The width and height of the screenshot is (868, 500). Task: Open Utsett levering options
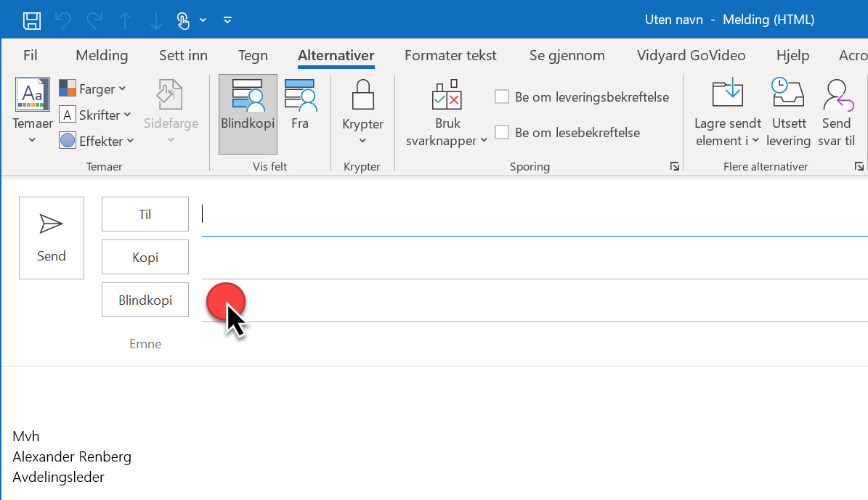pyautogui.click(x=788, y=112)
